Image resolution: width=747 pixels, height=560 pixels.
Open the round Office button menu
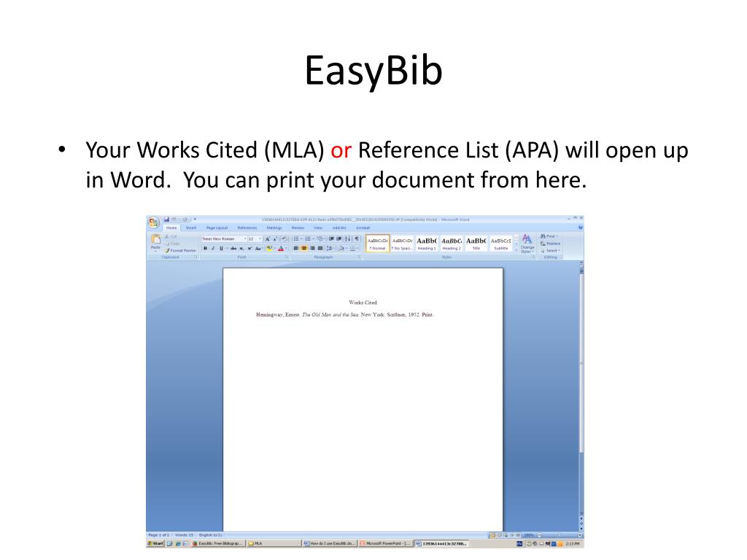153,222
